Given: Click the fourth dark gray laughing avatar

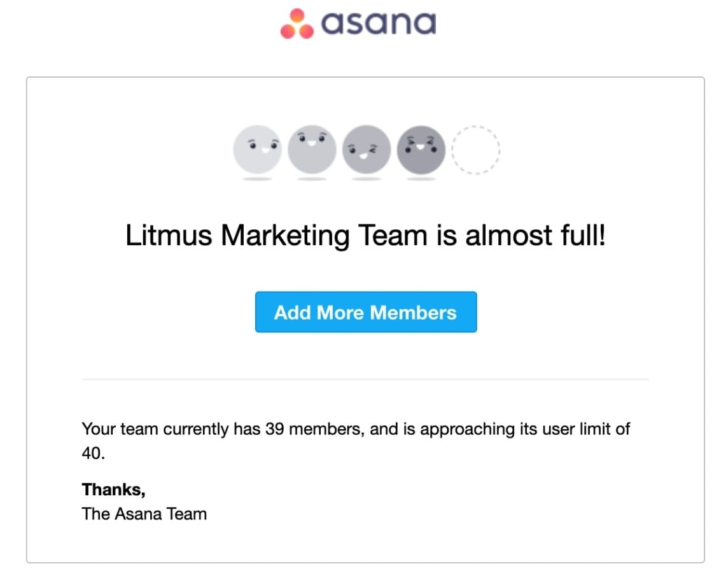Looking at the screenshot, I should (421, 148).
